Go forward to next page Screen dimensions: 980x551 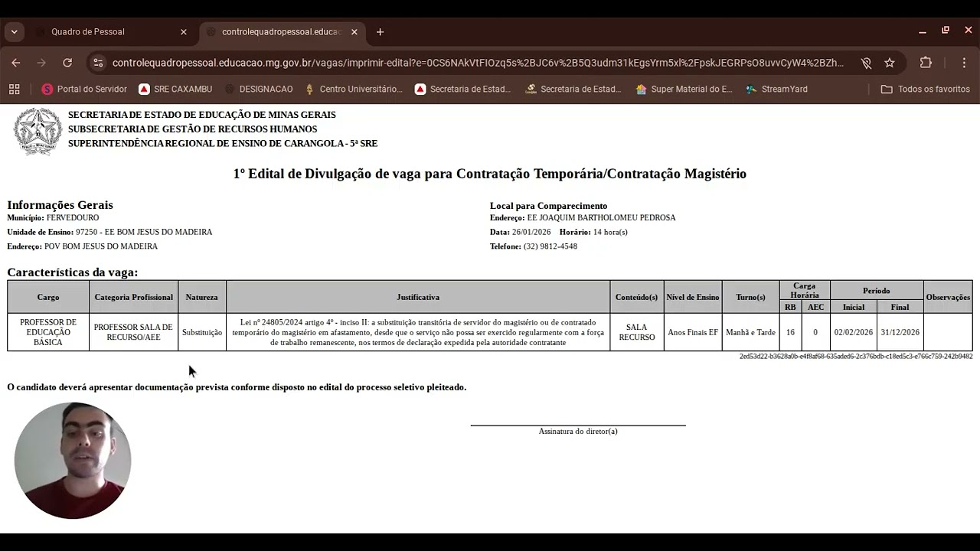[41, 63]
